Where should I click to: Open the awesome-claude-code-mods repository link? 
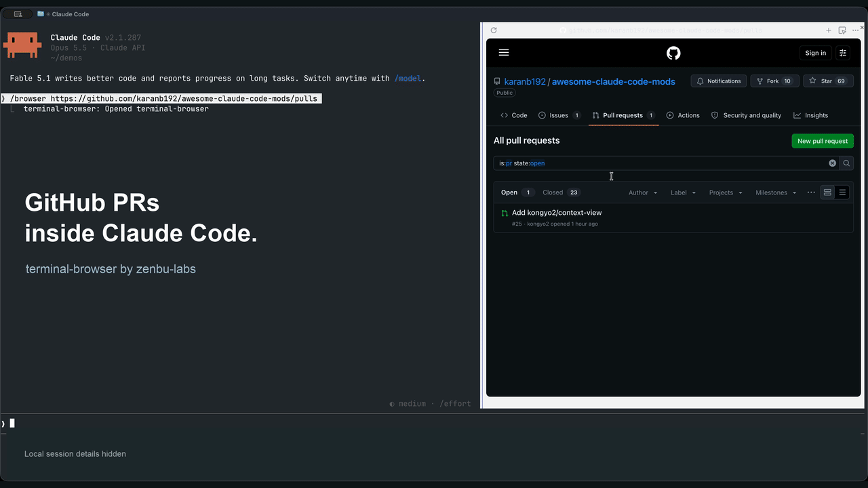[x=614, y=82]
